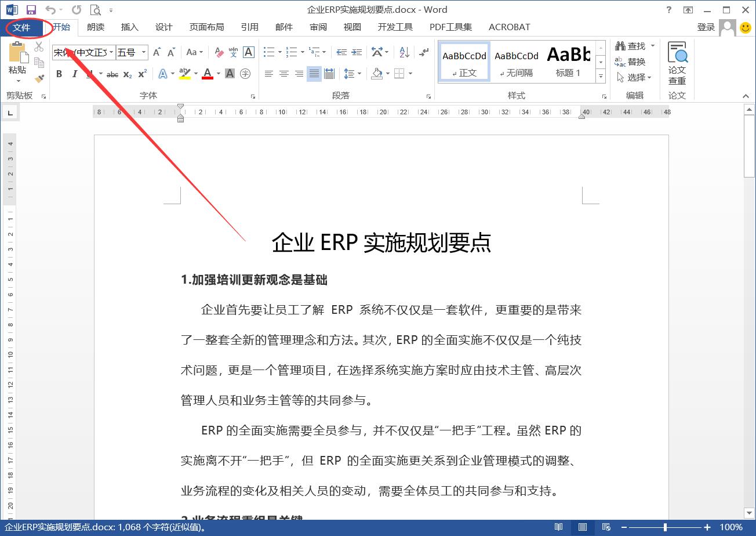Switch to Read Mode view icon in status bar
The width and height of the screenshot is (756, 536).
click(558, 527)
